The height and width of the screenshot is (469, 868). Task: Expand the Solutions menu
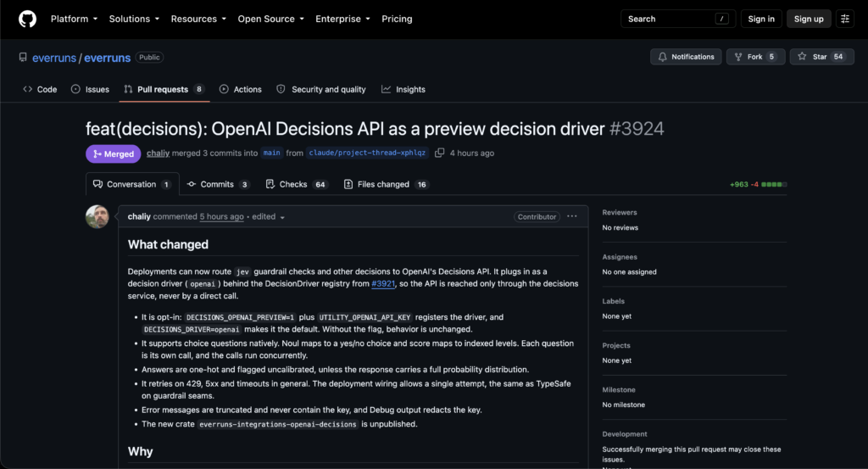pyautogui.click(x=134, y=19)
